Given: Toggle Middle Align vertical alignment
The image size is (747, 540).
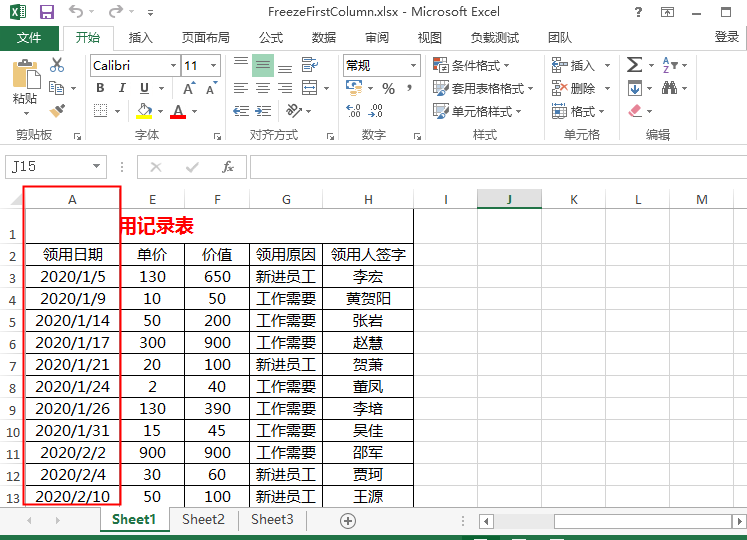Looking at the screenshot, I should coord(263,65).
